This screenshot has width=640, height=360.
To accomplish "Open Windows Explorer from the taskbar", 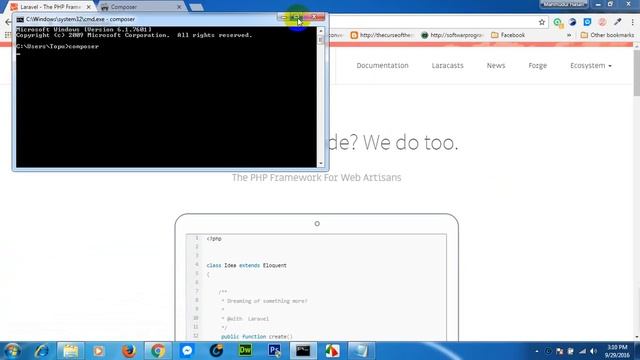I will (70, 351).
